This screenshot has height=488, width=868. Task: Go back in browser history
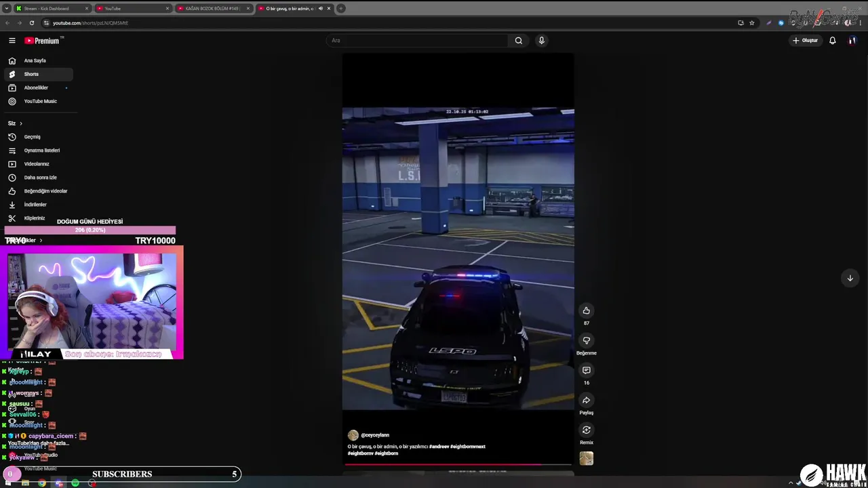[x=7, y=22]
